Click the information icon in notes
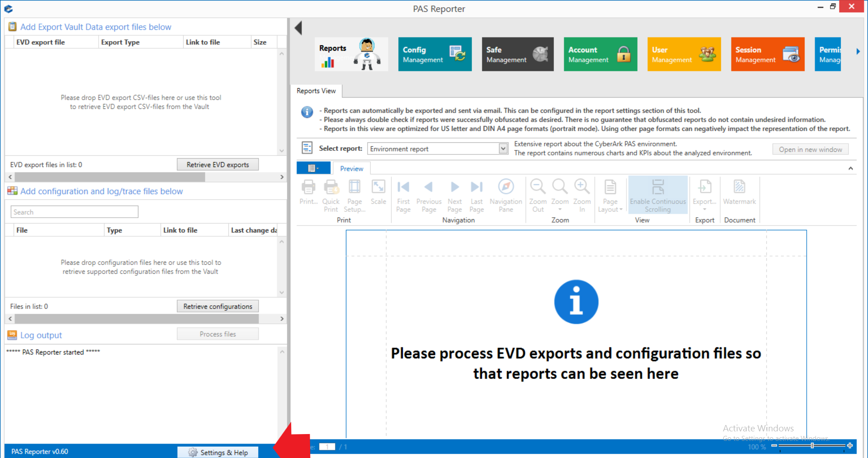This screenshot has height=458, width=868. 307,112
